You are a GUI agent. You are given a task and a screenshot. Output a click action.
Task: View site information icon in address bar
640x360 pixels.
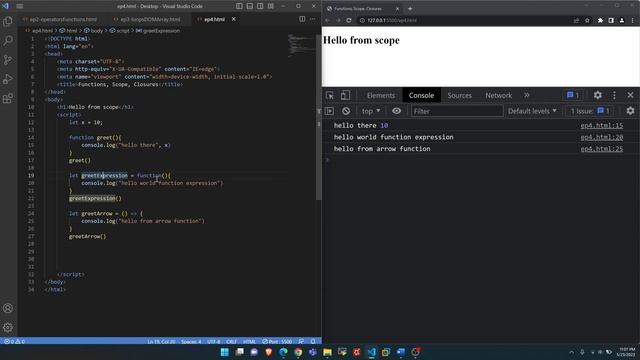(362, 20)
